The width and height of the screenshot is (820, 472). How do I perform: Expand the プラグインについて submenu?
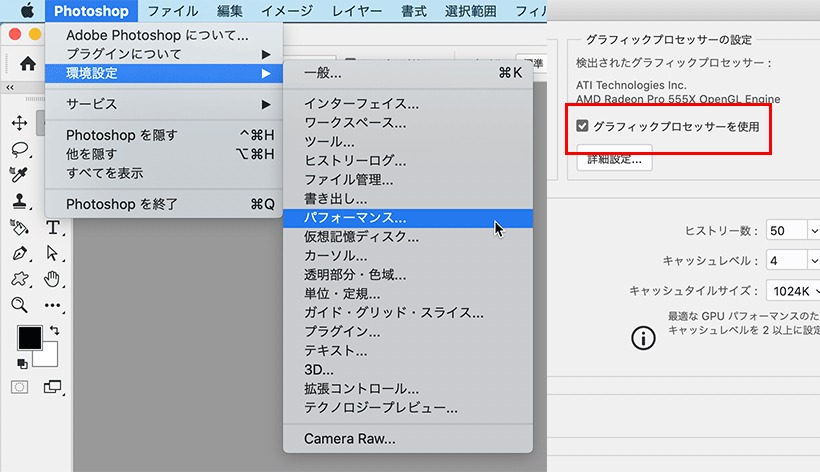tap(164, 54)
